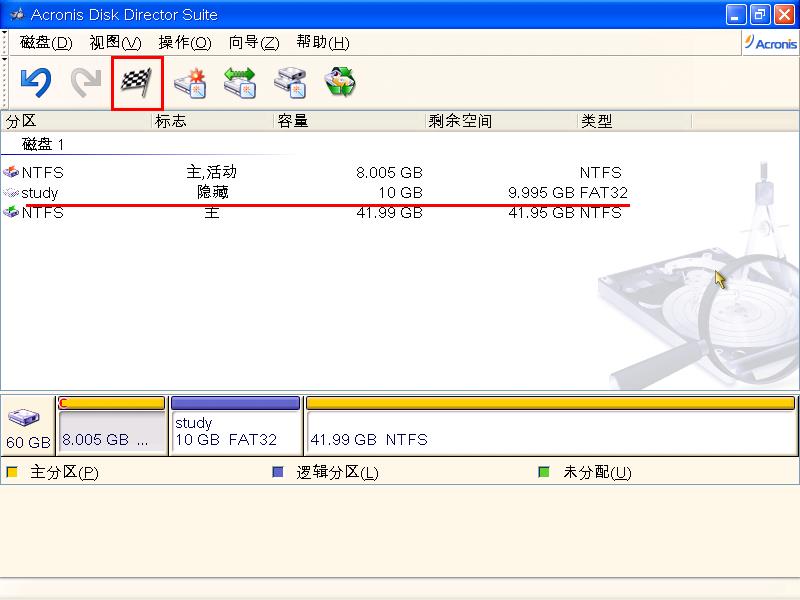Open the 磁盘(D) menu
The height and width of the screenshot is (600, 800).
(x=46, y=42)
